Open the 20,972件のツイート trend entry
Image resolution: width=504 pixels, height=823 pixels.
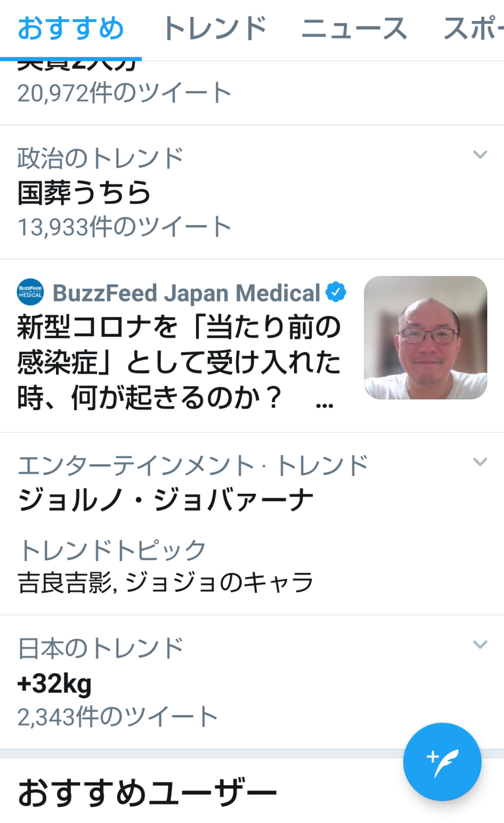coord(252,93)
